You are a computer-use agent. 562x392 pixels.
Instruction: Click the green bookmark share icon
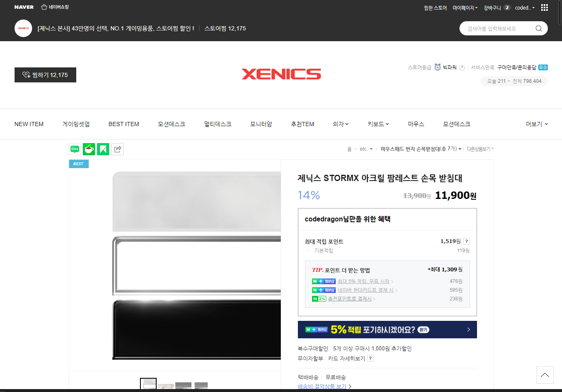coord(103,149)
